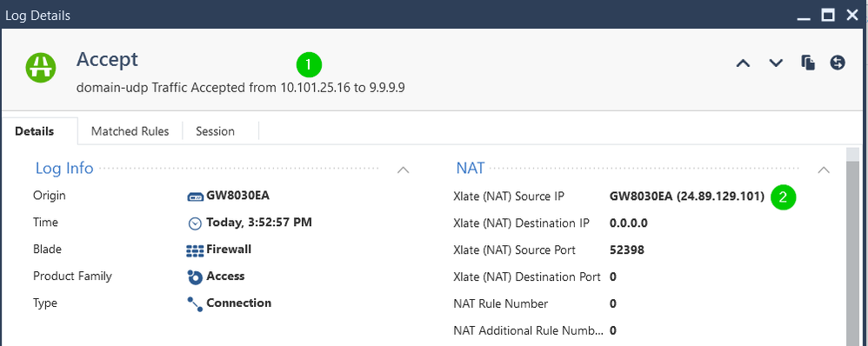The height and width of the screenshot is (346, 868).
Task: Switch to the Details tab
Action: [x=34, y=132]
